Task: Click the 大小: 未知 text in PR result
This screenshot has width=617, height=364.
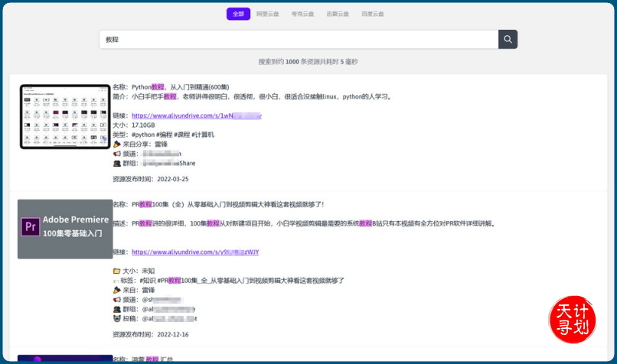Action: 139,271
